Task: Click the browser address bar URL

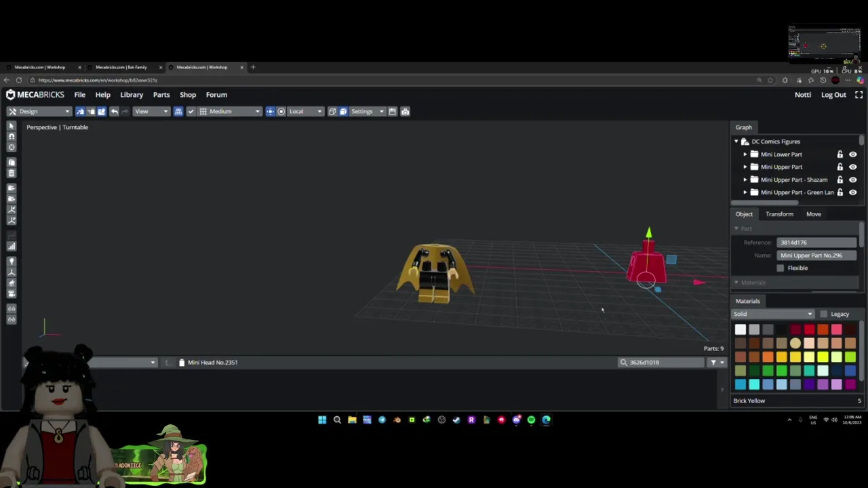Action: pyautogui.click(x=98, y=80)
